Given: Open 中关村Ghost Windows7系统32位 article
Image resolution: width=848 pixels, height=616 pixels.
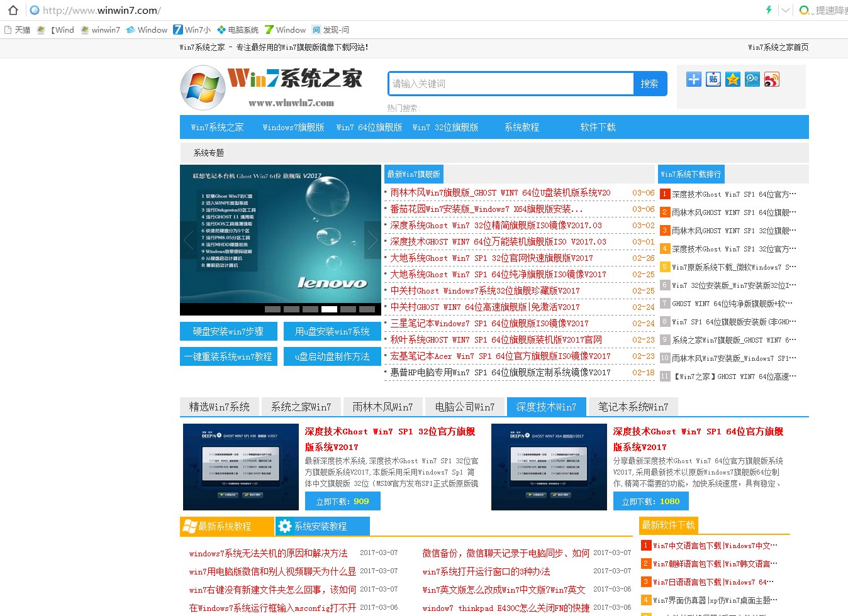Looking at the screenshot, I should [485, 291].
